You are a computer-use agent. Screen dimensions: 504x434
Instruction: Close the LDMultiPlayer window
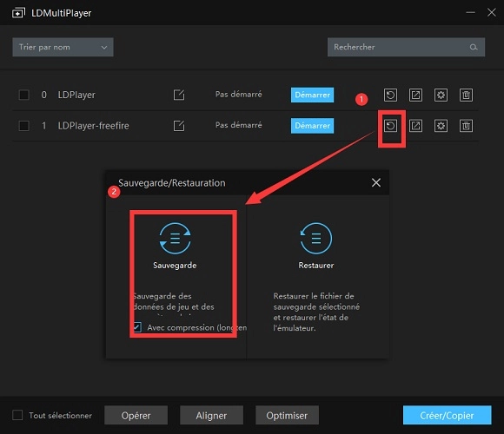click(x=492, y=12)
